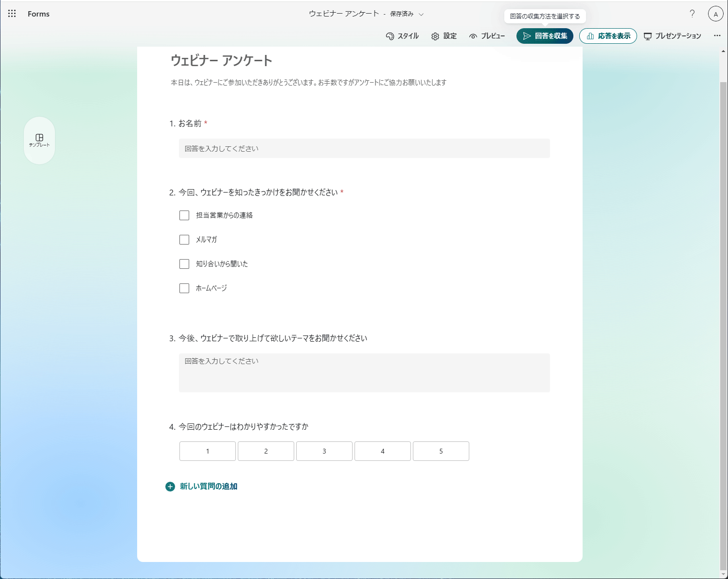
Task: Check the メルマガ checkbox
Action: point(184,239)
